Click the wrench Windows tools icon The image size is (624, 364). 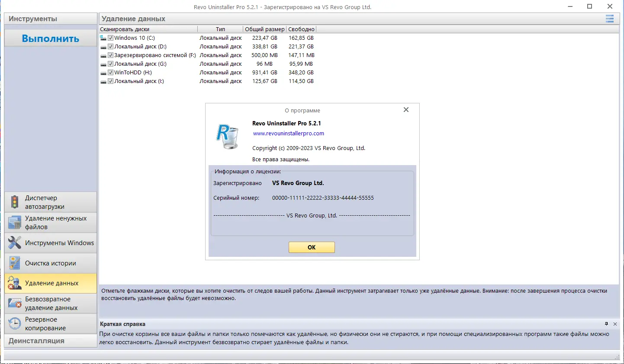click(x=15, y=243)
